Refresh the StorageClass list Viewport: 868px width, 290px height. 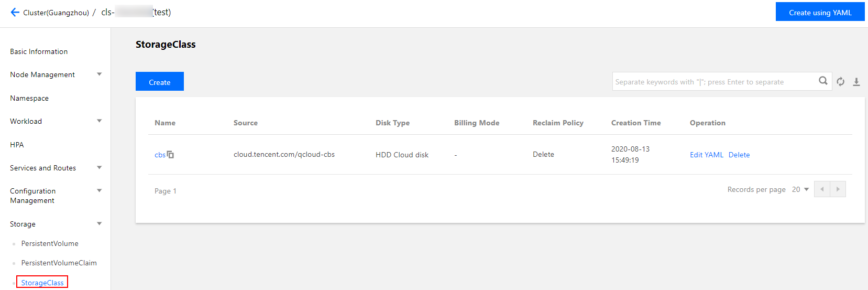tap(840, 82)
